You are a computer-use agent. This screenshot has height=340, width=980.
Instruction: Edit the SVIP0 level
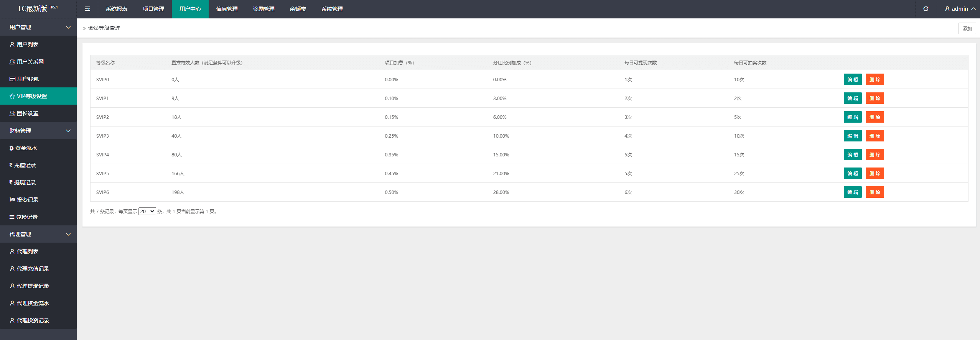click(x=853, y=79)
